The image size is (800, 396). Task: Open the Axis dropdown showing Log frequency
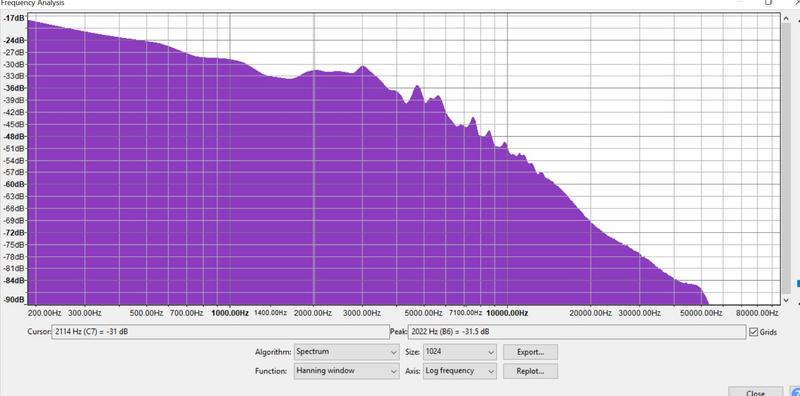pos(459,371)
